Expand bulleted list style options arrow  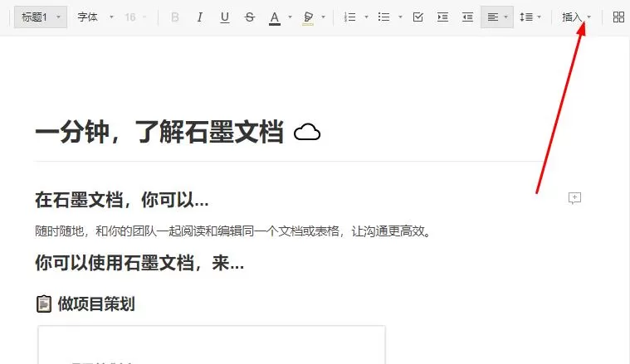tap(400, 17)
